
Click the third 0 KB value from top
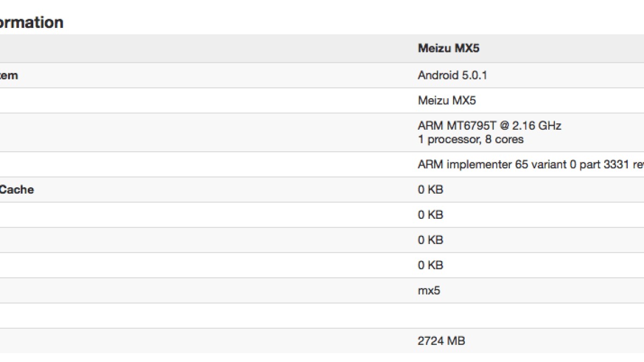(x=430, y=240)
